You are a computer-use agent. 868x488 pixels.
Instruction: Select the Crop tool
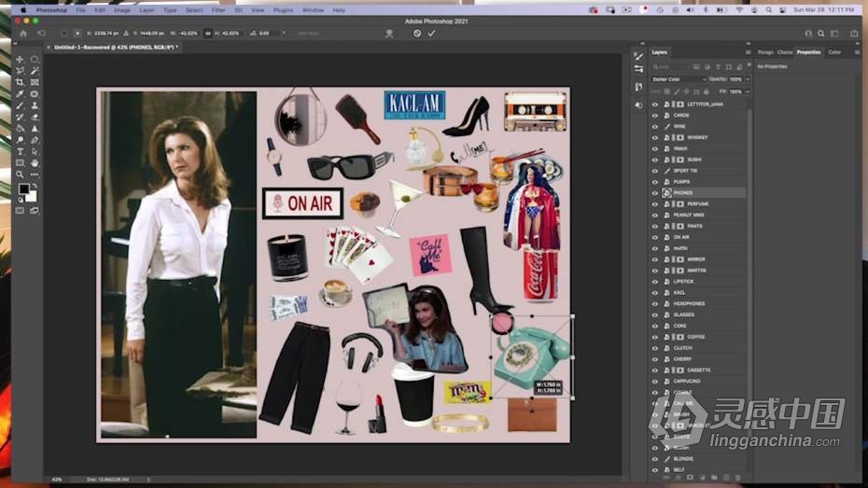point(20,82)
